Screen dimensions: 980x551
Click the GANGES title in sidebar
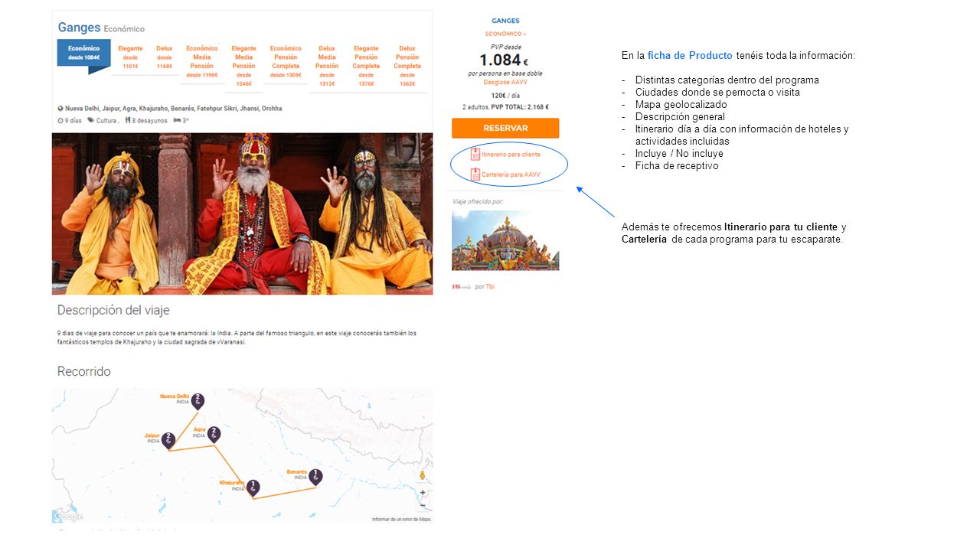(505, 21)
